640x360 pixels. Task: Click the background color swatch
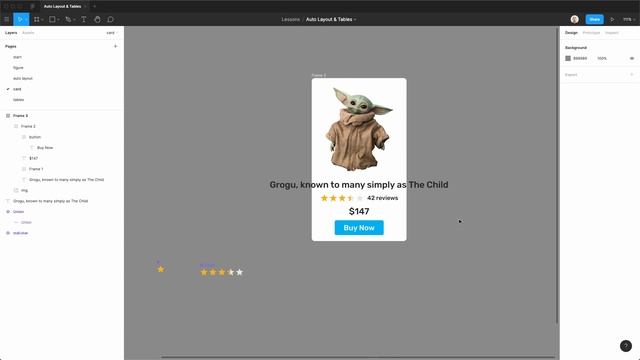(568, 58)
